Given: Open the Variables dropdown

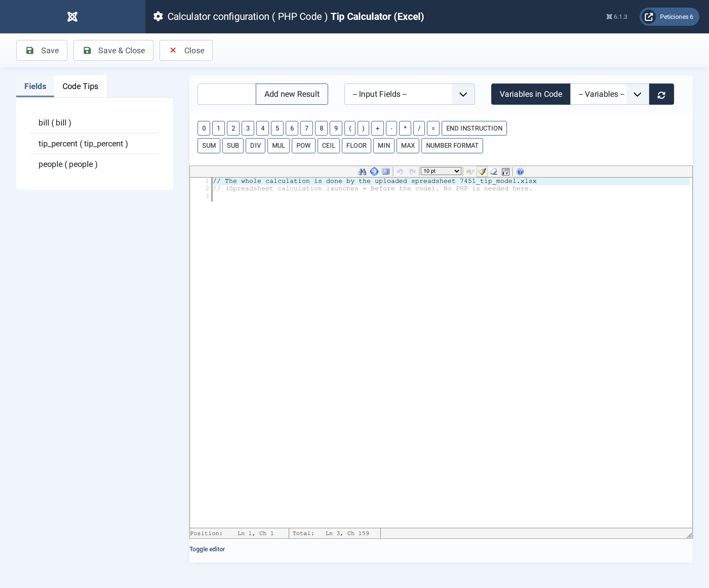Looking at the screenshot, I should click(610, 94).
